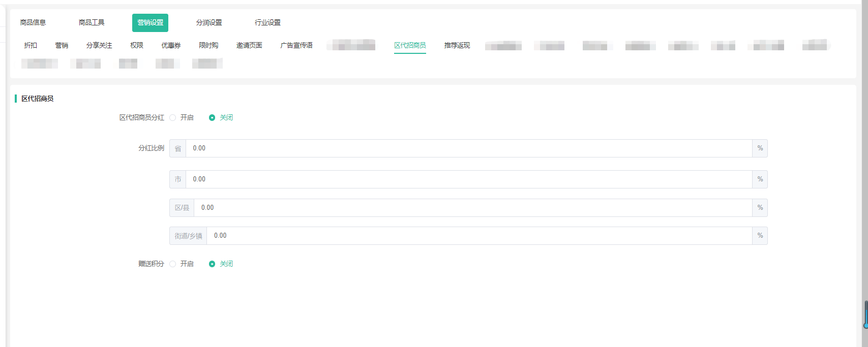Click the 省 dividend percentage field
Image resolution: width=868 pixels, height=347 pixels.
(468, 148)
